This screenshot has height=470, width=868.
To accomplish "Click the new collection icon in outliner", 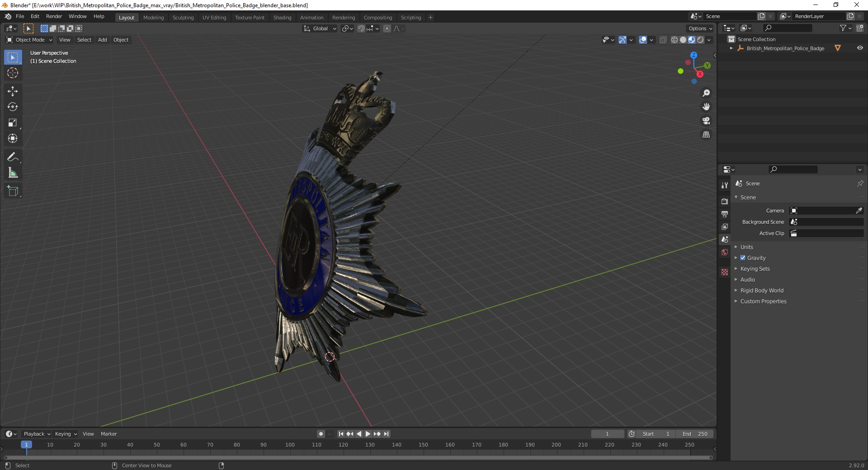I will pos(860,28).
